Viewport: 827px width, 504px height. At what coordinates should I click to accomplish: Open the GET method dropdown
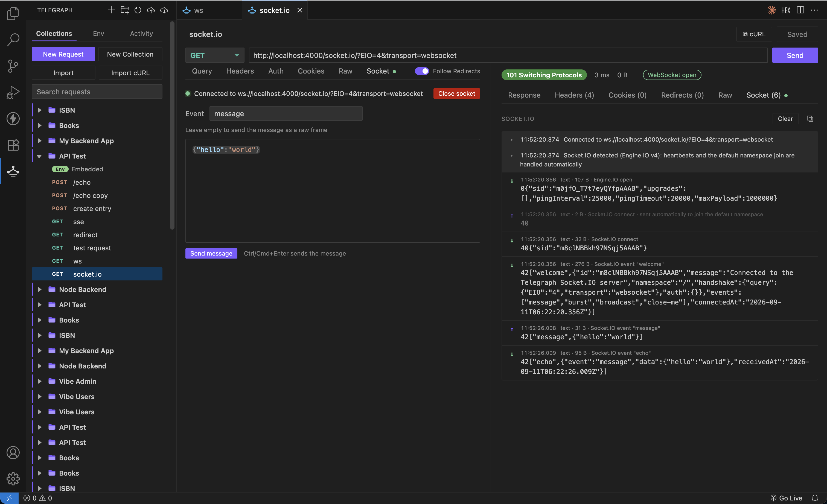click(x=214, y=55)
